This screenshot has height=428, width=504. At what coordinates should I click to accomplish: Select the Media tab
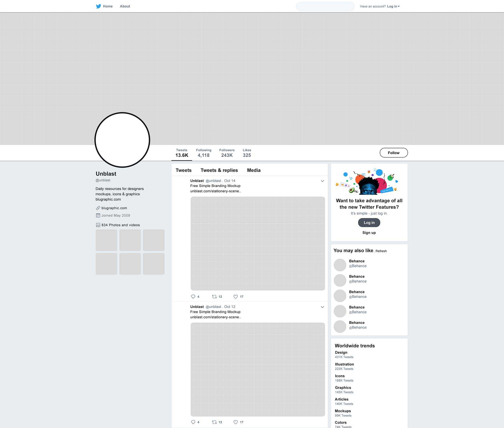[254, 170]
